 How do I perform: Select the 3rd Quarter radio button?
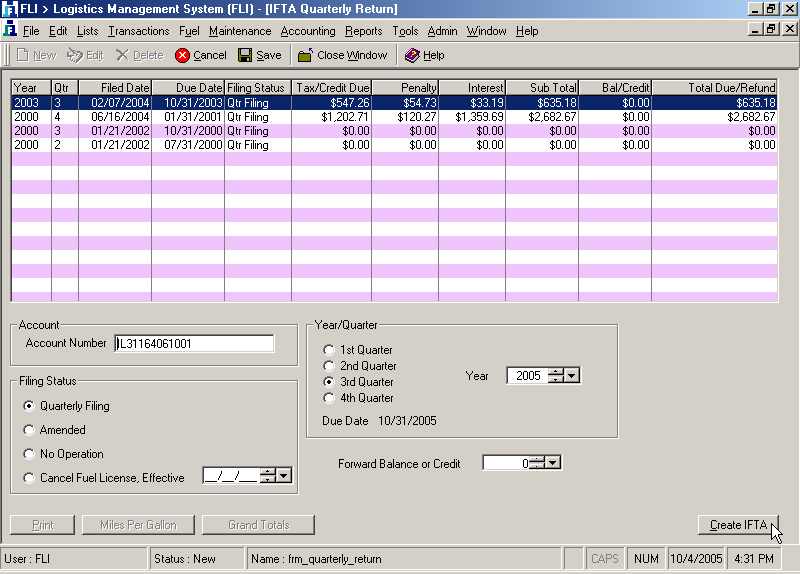329,382
